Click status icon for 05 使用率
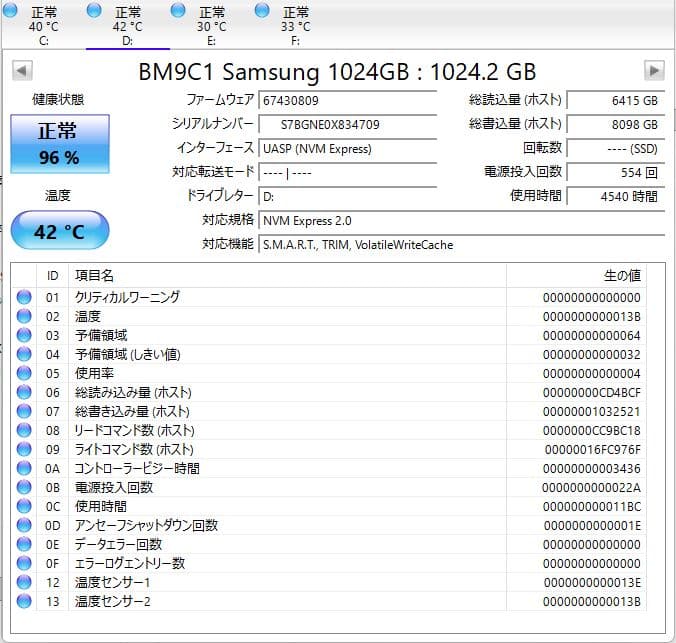 point(24,373)
